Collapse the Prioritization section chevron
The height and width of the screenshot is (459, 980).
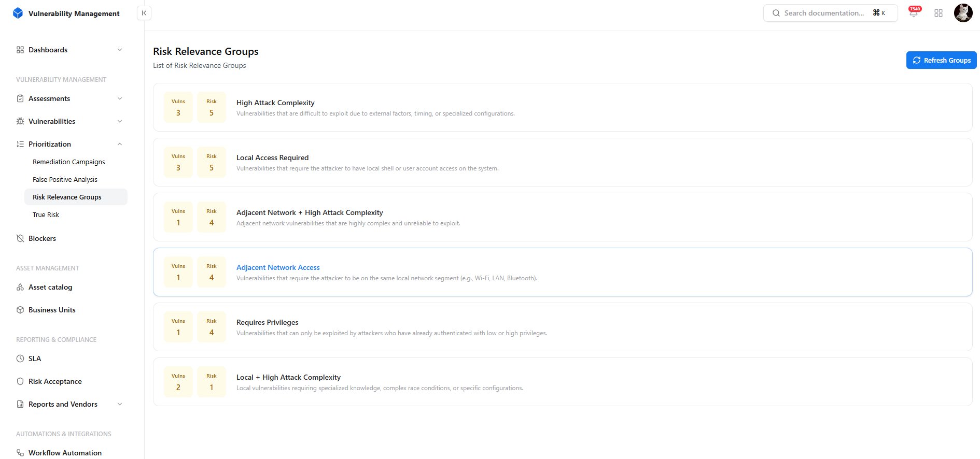tap(120, 144)
